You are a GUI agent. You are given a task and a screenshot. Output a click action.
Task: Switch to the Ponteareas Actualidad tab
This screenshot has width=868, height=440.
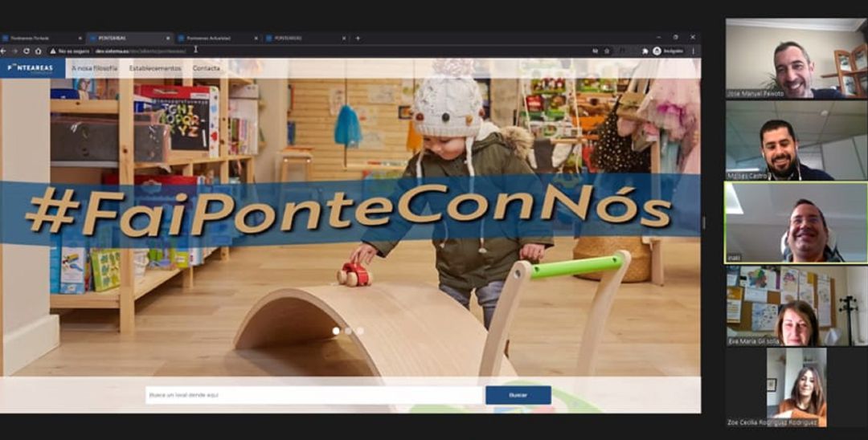218,39
